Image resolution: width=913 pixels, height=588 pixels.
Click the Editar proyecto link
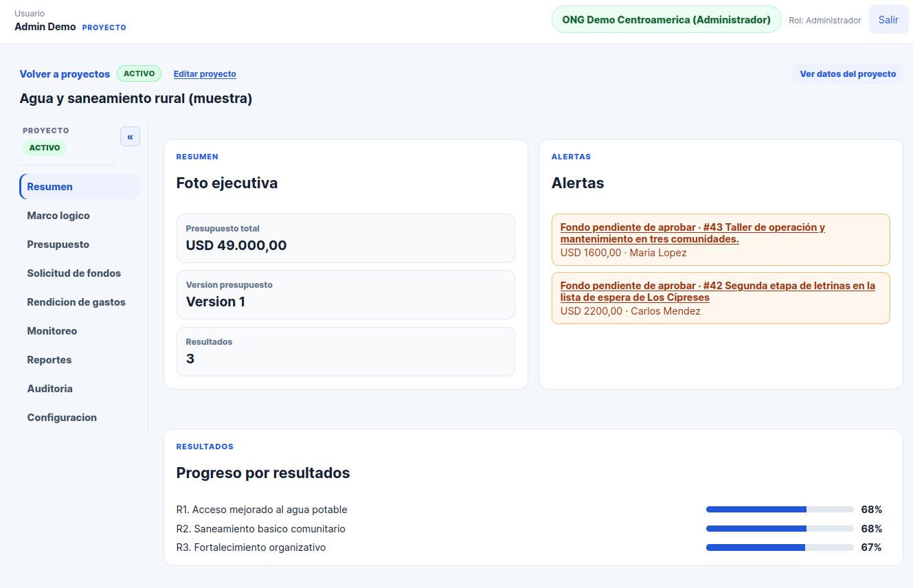[205, 74]
